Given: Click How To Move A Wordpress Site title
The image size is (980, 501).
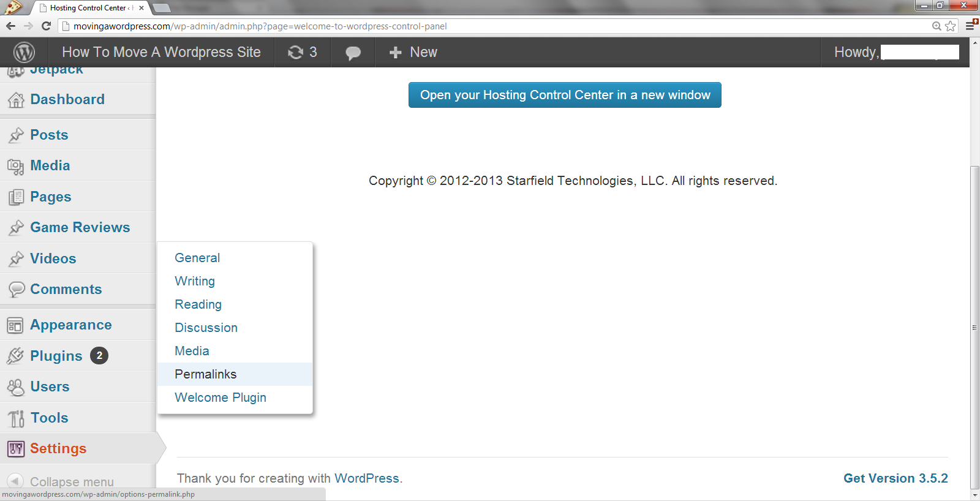Looking at the screenshot, I should pos(161,52).
